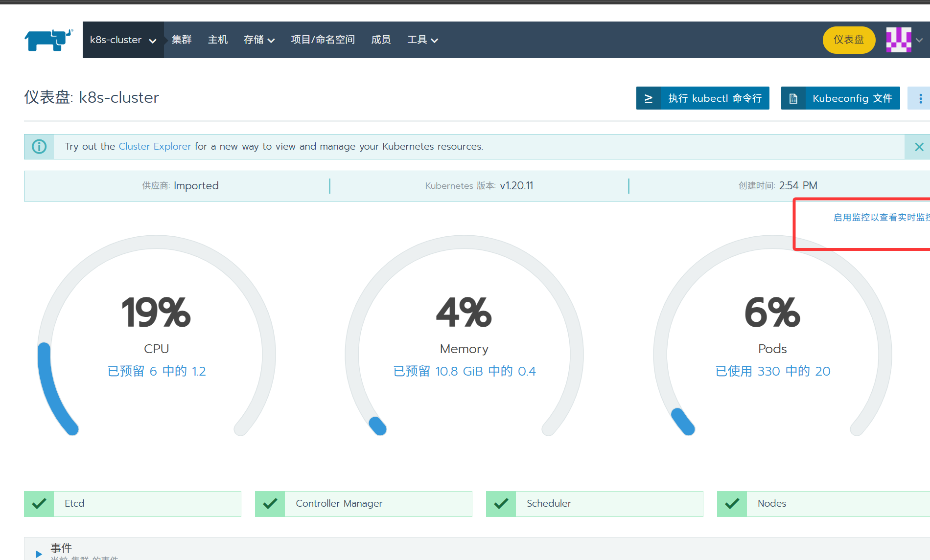
Task: Click CPU reserved text 已预留 6 中的 1.2
Action: 157,371
